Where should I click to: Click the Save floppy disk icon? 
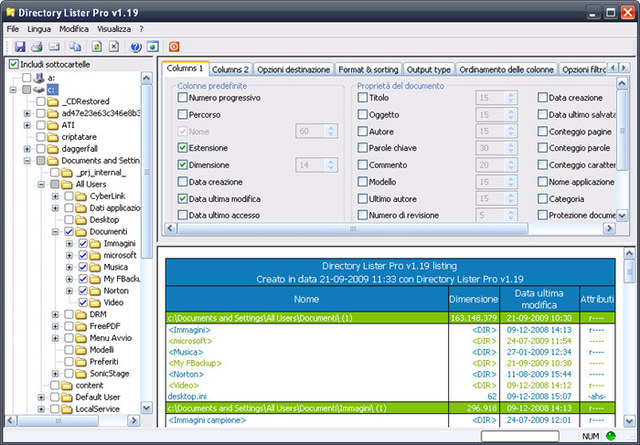point(20,47)
